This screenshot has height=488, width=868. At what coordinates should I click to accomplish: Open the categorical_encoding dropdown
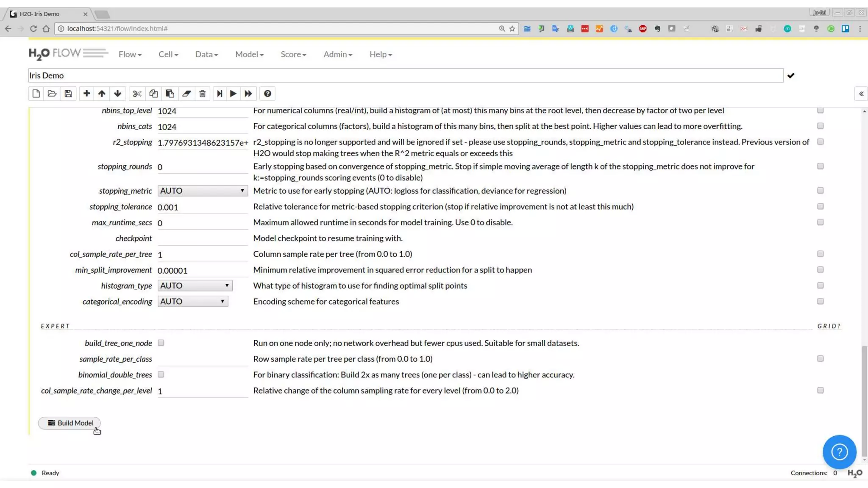coord(192,301)
